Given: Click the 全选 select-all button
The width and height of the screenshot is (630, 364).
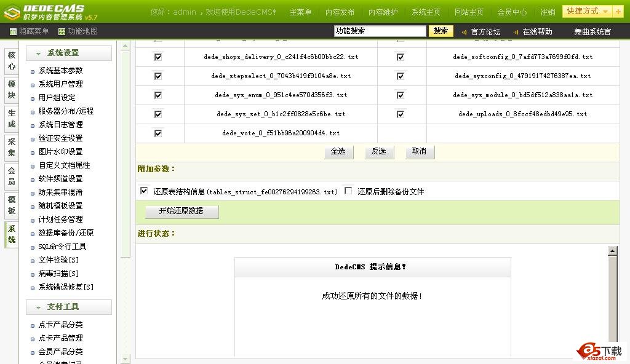Looking at the screenshot, I should [338, 151].
